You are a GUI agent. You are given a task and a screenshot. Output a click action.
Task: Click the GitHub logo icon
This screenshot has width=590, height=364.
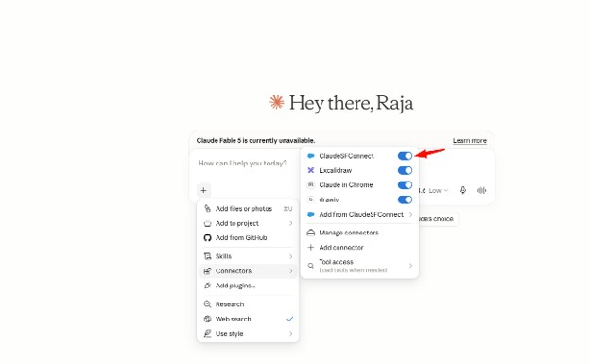pyautogui.click(x=207, y=237)
